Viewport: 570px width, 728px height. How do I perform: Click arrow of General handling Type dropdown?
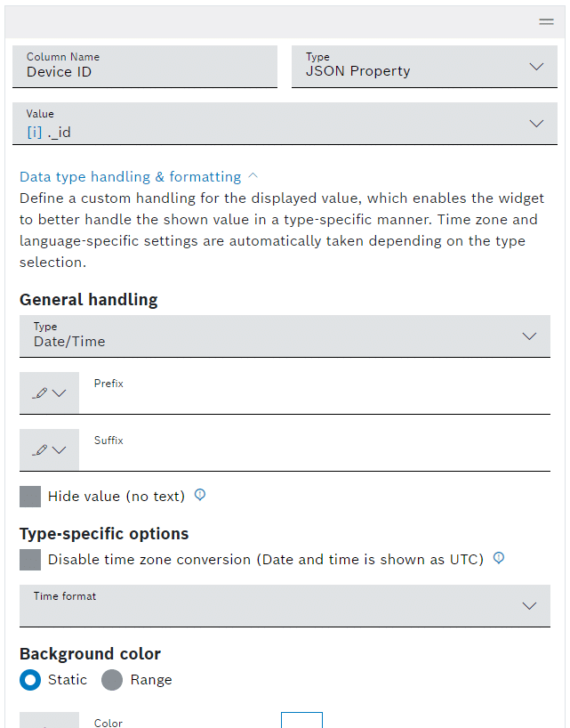coord(530,336)
